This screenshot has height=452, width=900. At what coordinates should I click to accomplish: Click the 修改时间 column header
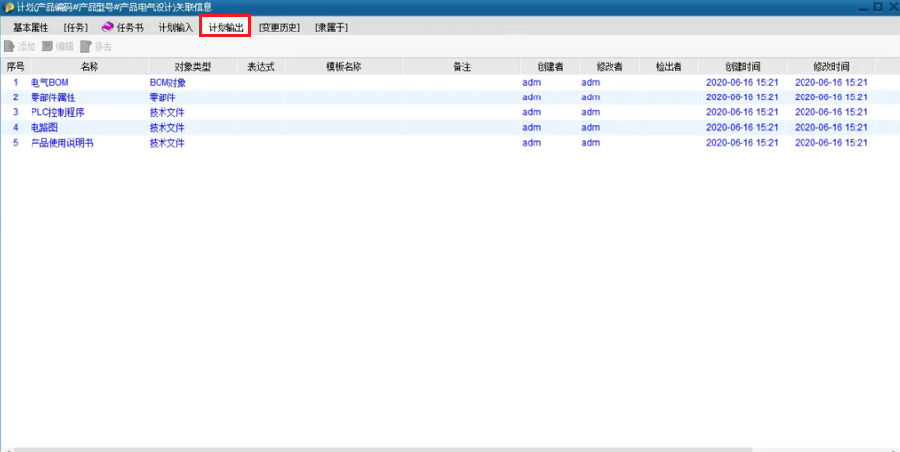[x=830, y=66]
